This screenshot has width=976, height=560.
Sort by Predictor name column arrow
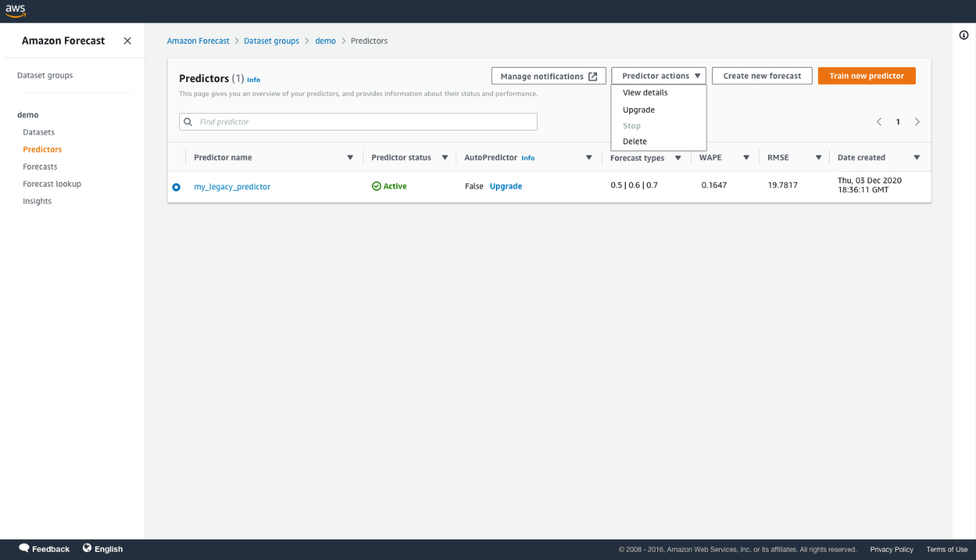point(350,158)
